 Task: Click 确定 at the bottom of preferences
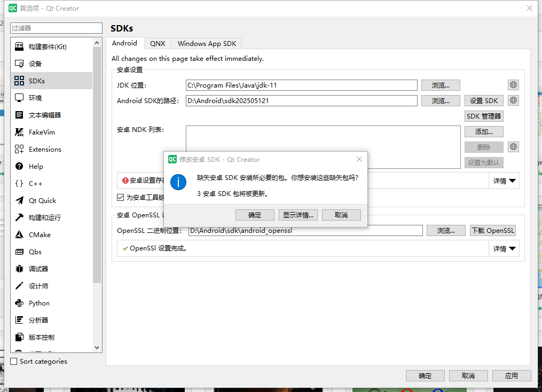(425, 376)
